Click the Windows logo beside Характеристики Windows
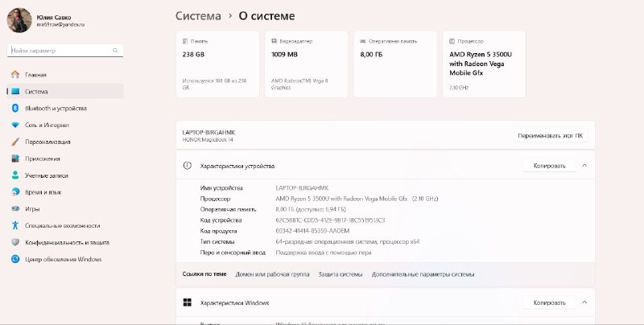 [x=188, y=302]
